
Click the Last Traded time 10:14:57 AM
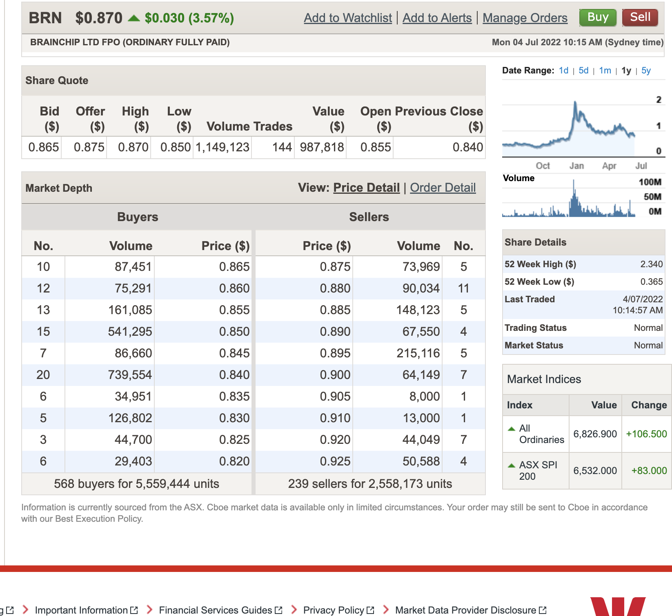638,310
